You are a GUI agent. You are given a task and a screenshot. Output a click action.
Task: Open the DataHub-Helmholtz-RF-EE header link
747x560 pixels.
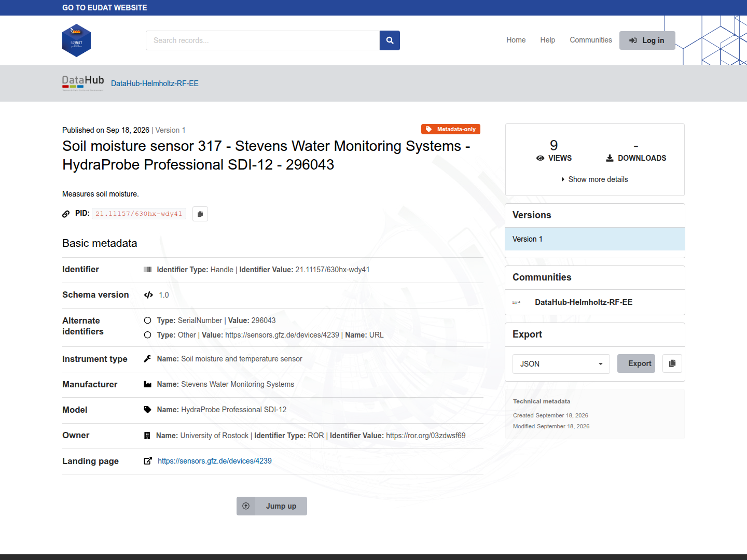tap(155, 83)
